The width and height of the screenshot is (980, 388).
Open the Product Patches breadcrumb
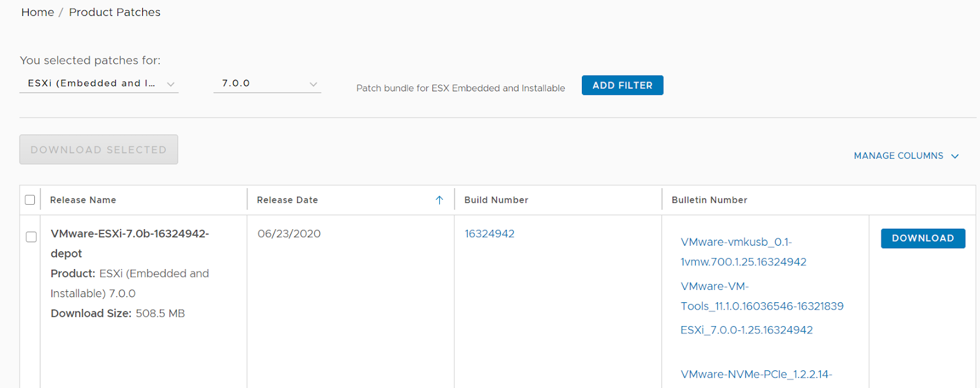(x=115, y=12)
